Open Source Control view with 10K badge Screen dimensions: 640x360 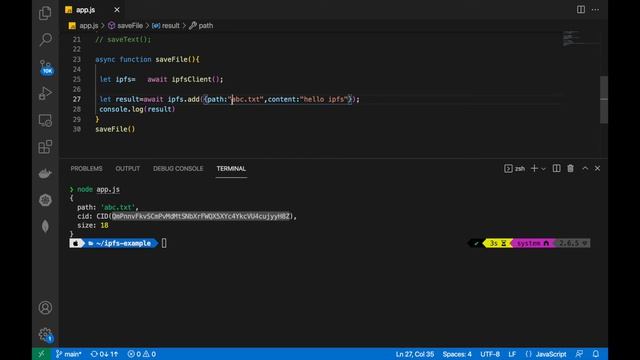[x=46, y=67]
